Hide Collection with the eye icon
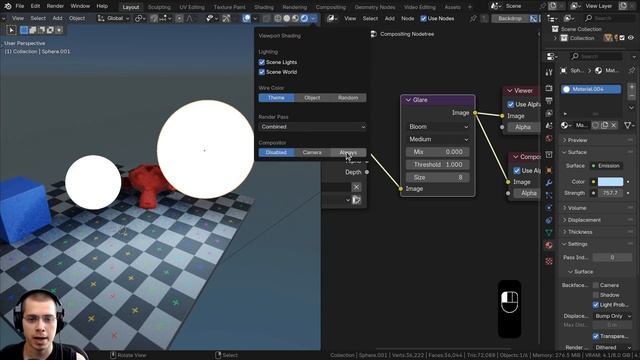Screen dimensions: 640x360 631,38
